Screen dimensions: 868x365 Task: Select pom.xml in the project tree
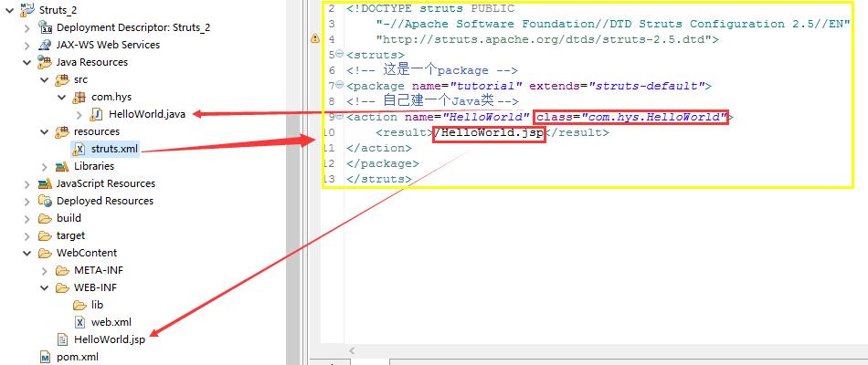pos(78,358)
